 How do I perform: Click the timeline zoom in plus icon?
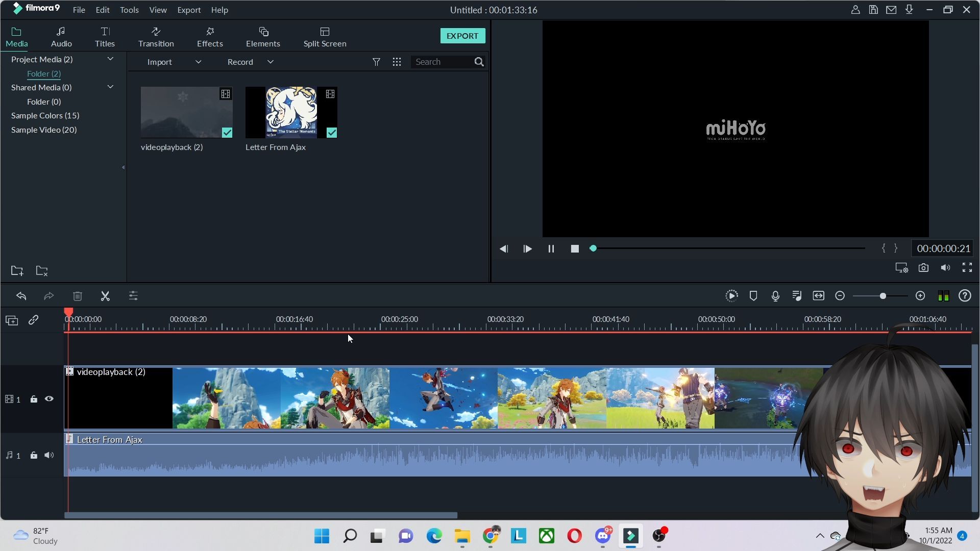pyautogui.click(x=920, y=296)
